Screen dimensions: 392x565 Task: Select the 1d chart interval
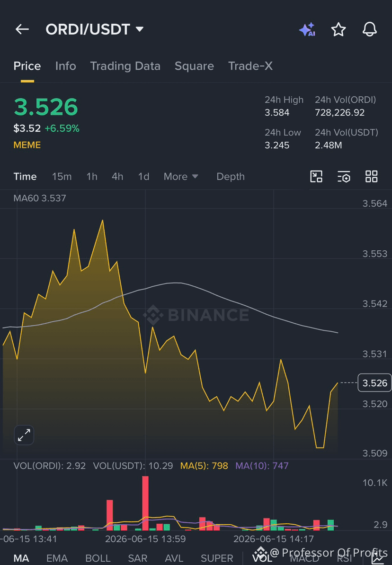(x=143, y=176)
